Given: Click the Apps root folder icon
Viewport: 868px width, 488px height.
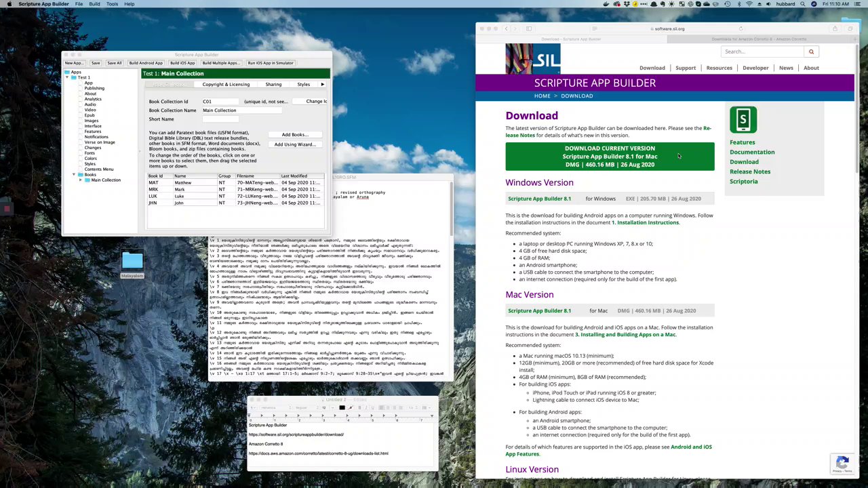Looking at the screenshot, I should pos(67,72).
